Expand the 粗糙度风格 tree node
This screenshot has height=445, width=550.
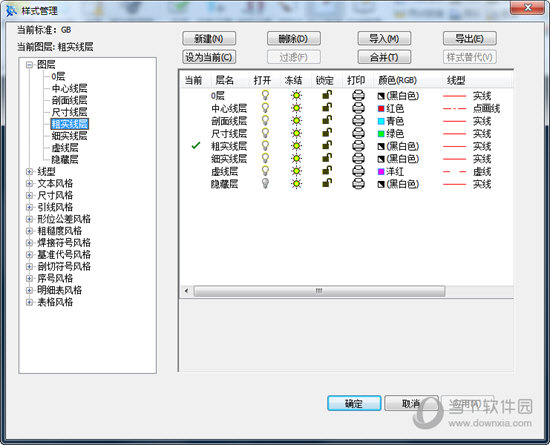click(29, 231)
